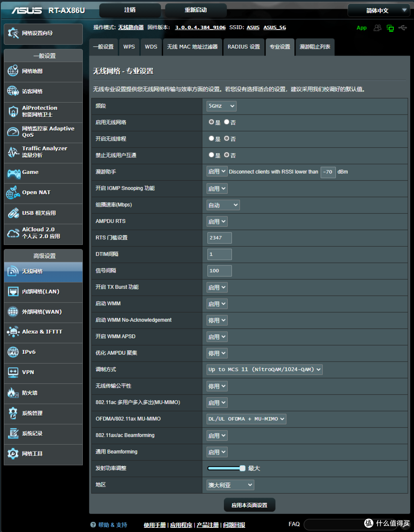Click the 帮助 & 支持 question mark icon
The image size is (414, 532).
(93, 525)
